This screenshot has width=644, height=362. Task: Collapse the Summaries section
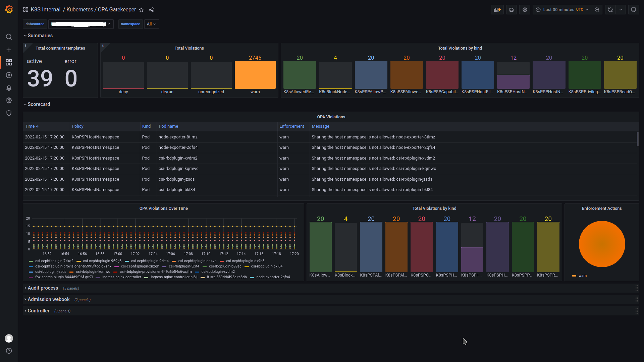pos(38,35)
